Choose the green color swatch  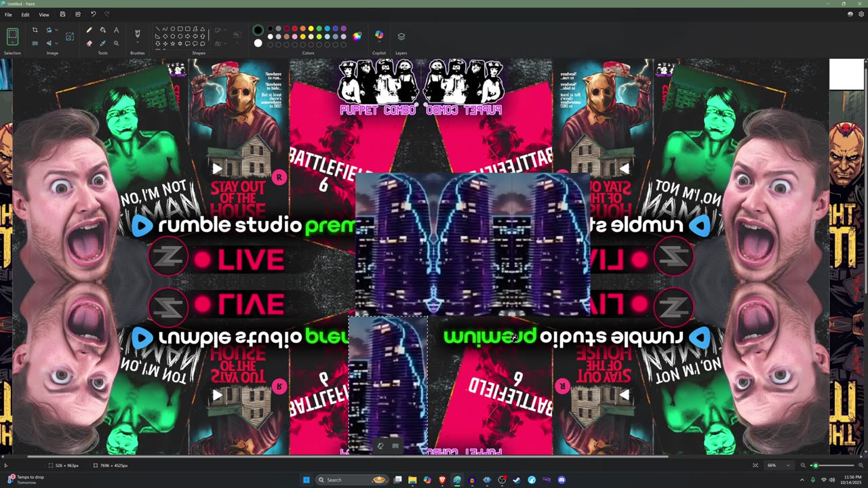(x=319, y=28)
